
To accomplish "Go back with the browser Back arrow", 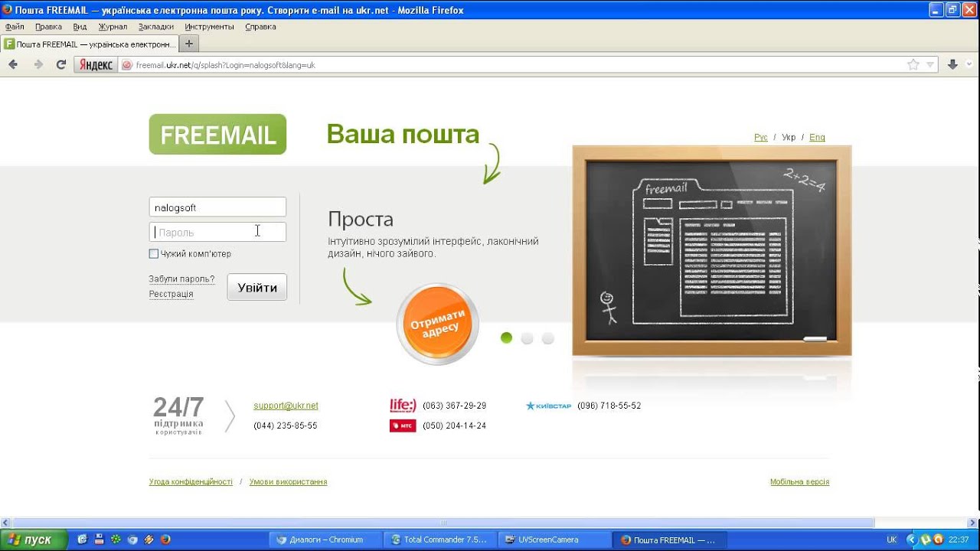I will pyautogui.click(x=13, y=65).
